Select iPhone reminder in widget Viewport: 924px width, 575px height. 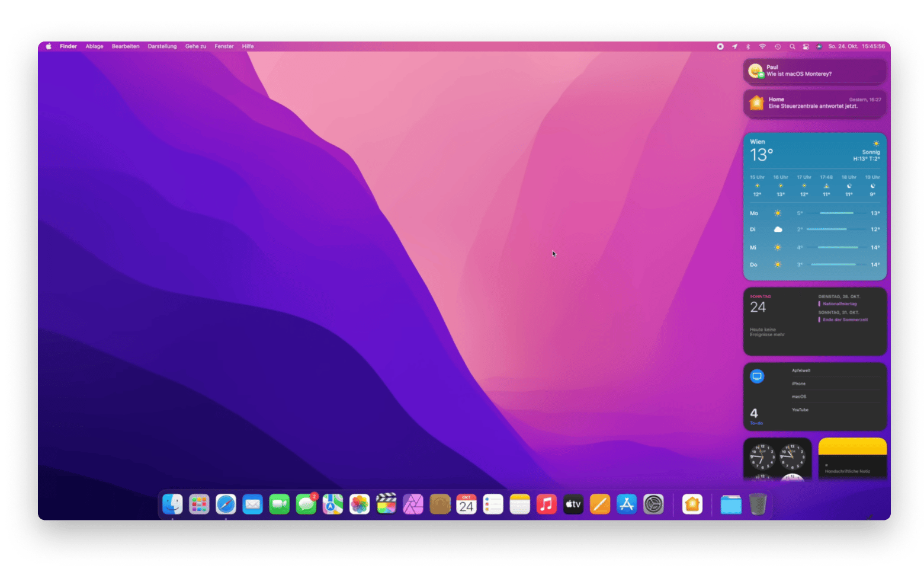pos(798,384)
